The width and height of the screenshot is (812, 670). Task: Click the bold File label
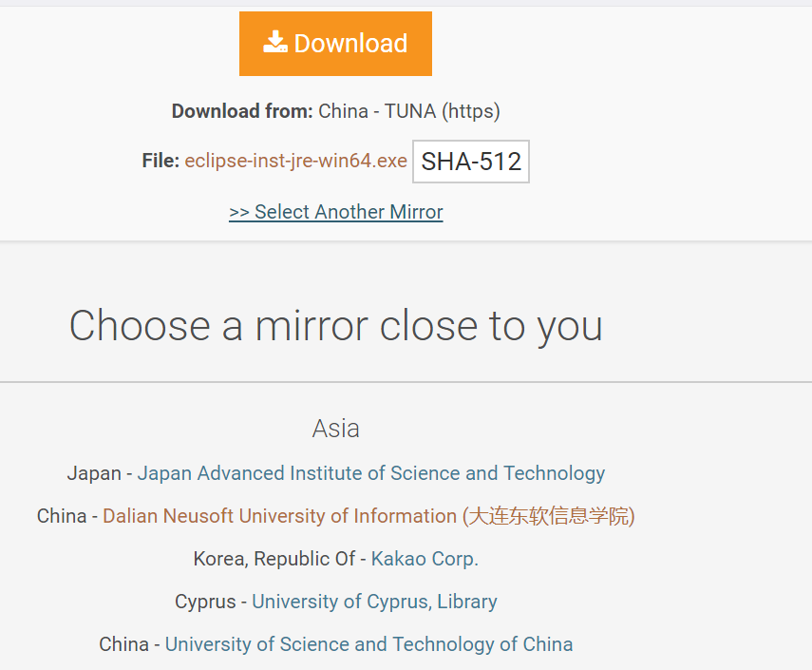coord(161,161)
